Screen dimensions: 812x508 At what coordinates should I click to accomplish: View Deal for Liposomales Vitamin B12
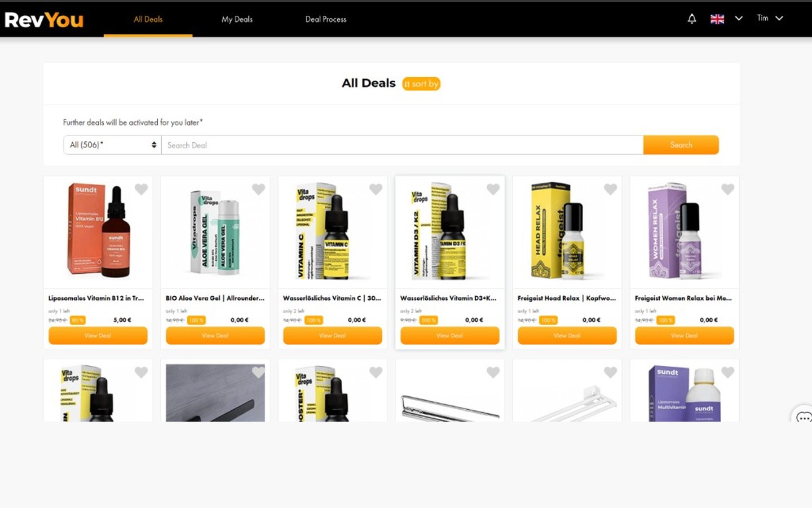pyautogui.click(x=98, y=335)
